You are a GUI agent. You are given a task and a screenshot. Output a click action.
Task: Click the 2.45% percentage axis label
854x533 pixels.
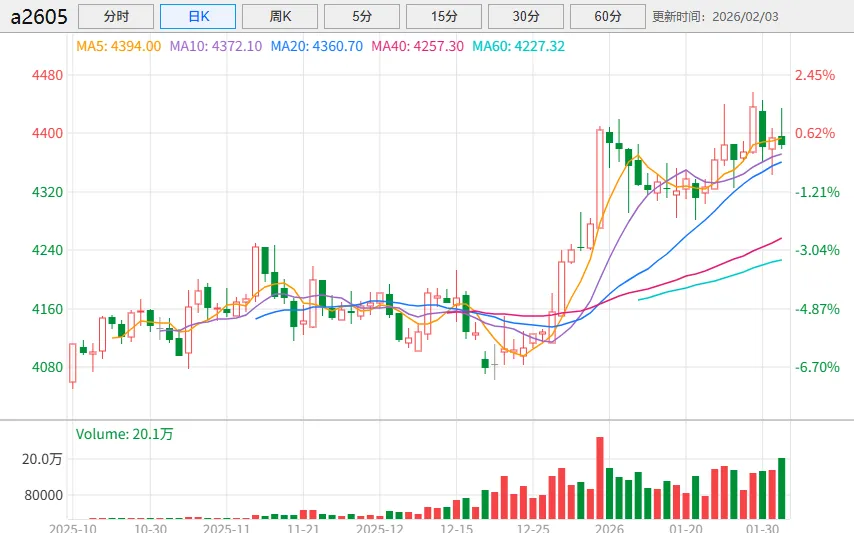click(x=815, y=75)
